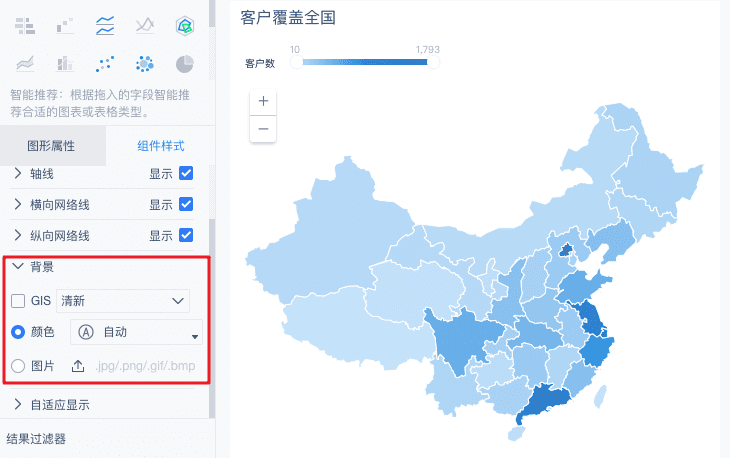
Task: Choose the pie chart type icon
Action: click(x=184, y=64)
